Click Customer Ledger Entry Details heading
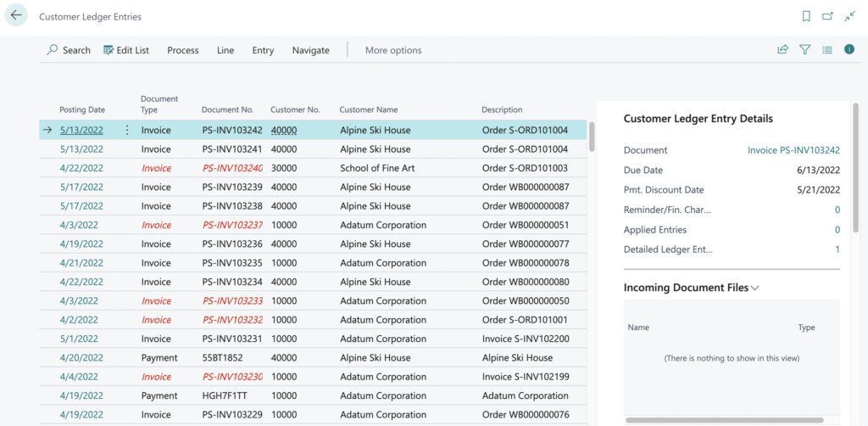 click(x=698, y=119)
